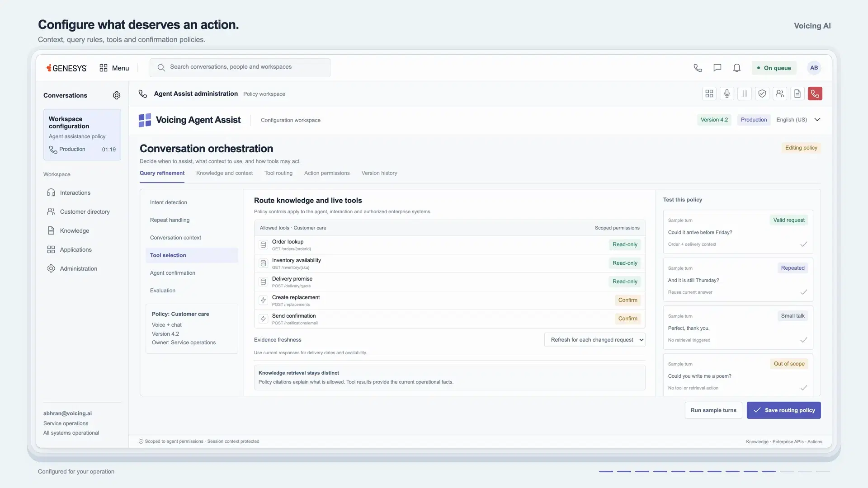The height and width of the screenshot is (488, 868).
Task: Click the Voicing Agent Assist logo
Action: (x=145, y=120)
